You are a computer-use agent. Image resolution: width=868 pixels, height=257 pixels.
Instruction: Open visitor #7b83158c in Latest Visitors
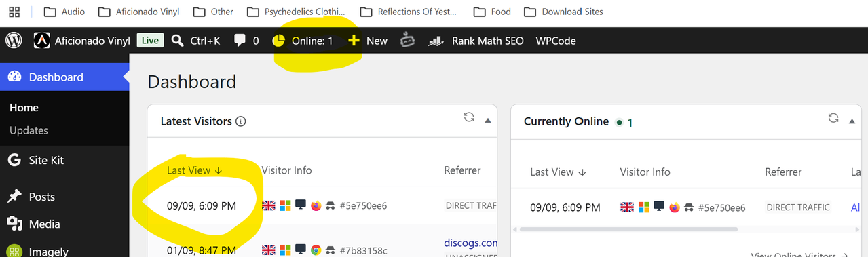click(363, 250)
